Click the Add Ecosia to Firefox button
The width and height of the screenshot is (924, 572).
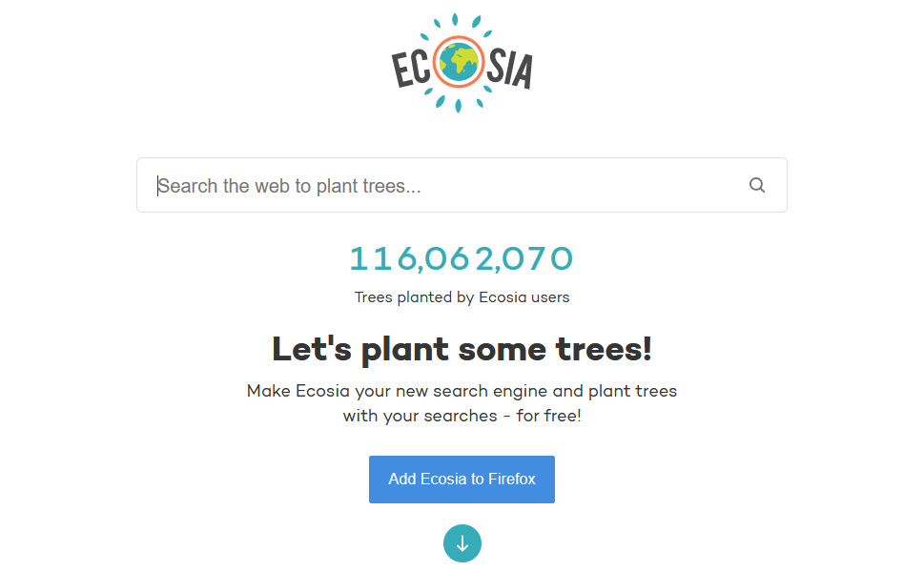click(x=462, y=479)
